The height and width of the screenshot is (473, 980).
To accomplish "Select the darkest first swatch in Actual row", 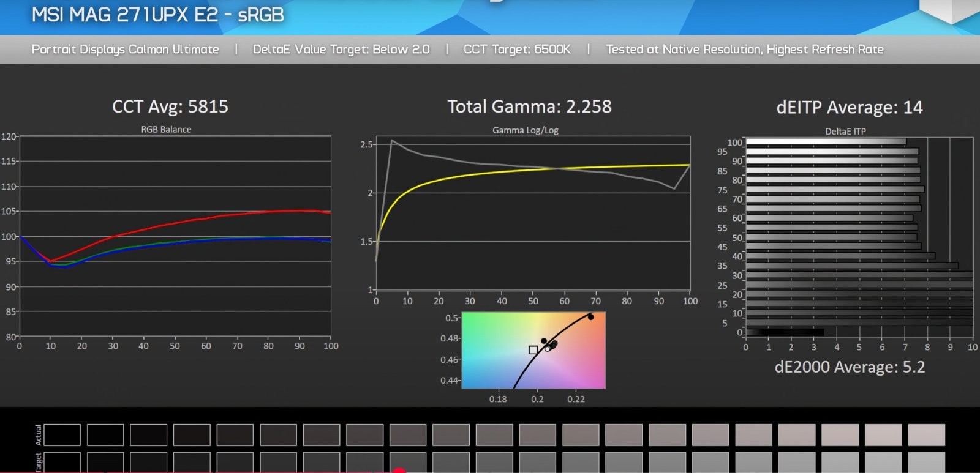I will pos(62,435).
